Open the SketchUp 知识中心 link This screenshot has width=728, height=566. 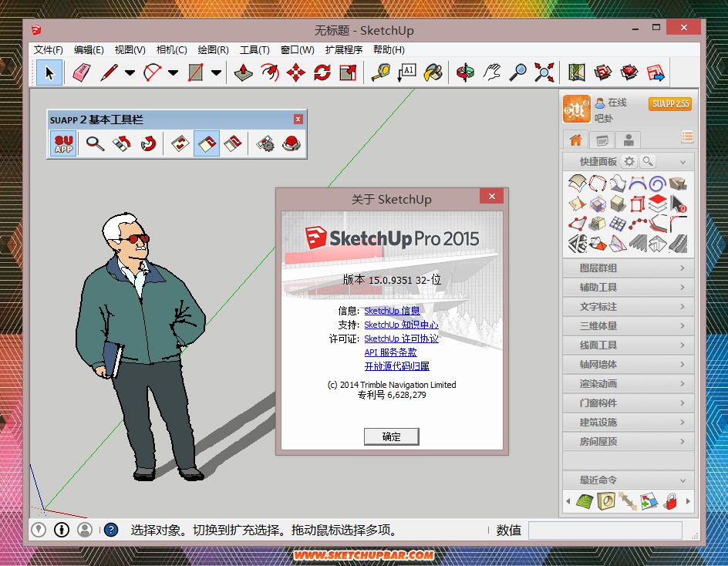(x=401, y=325)
